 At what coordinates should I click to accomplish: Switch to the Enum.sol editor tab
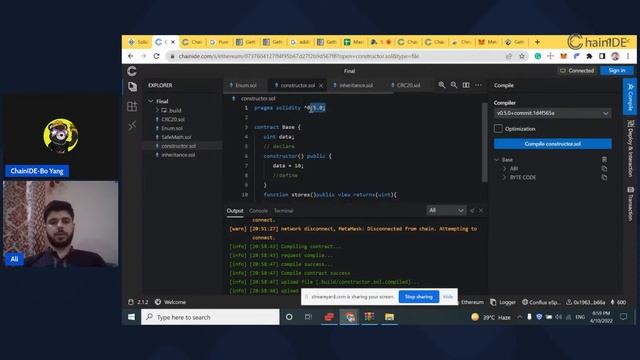click(x=245, y=85)
